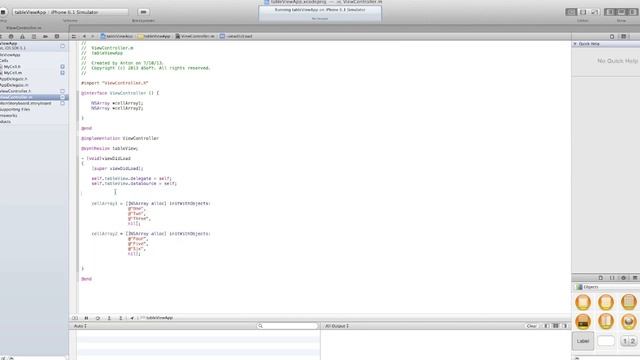Pick the View Controller object icon

click(x=583, y=302)
